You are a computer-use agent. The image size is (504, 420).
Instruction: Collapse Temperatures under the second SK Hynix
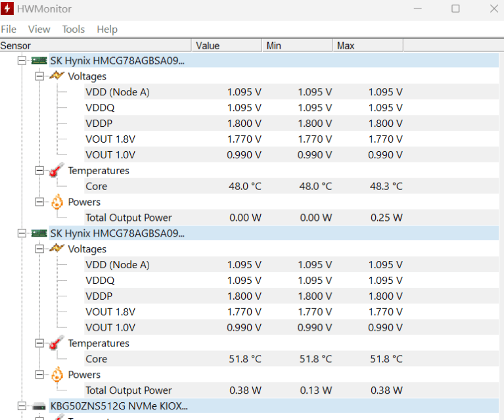39,343
